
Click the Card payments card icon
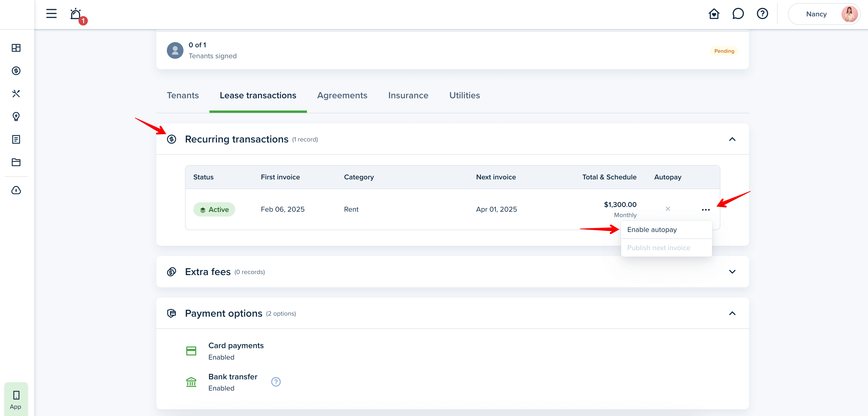[191, 351]
